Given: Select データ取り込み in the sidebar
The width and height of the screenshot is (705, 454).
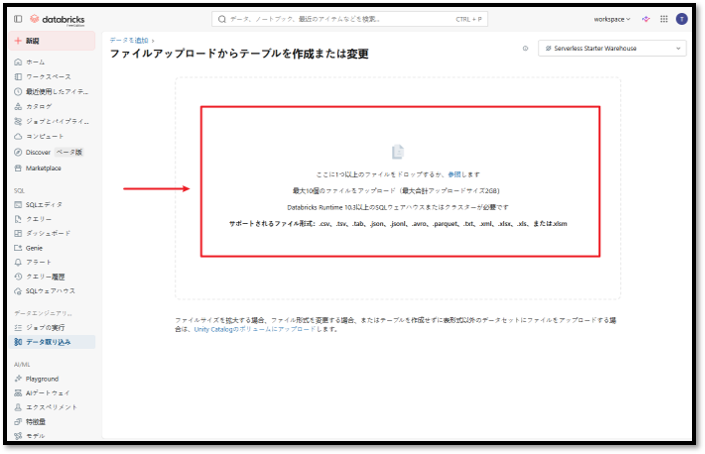Looking at the screenshot, I should [x=48, y=342].
